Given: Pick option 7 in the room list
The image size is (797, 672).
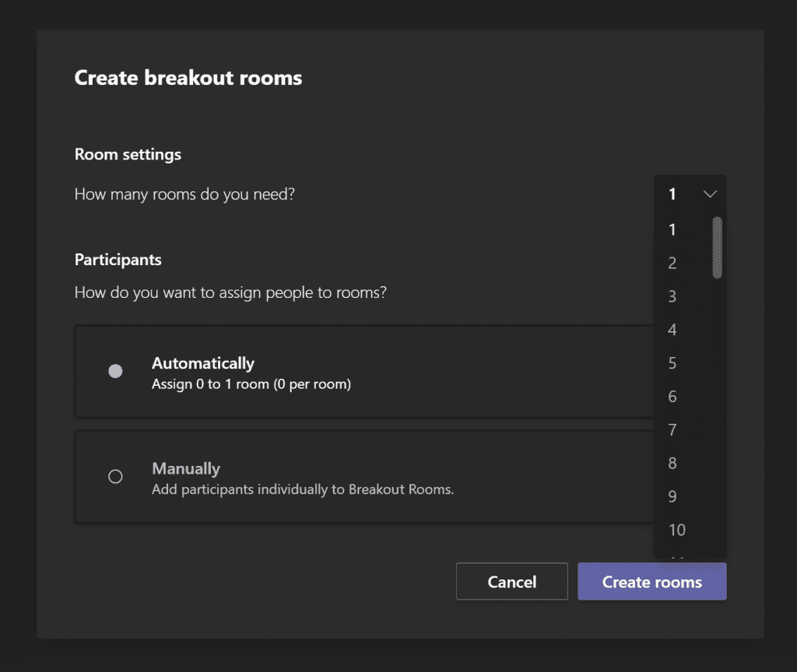Looking at the screenshot, I should click(x=673, y=430).
